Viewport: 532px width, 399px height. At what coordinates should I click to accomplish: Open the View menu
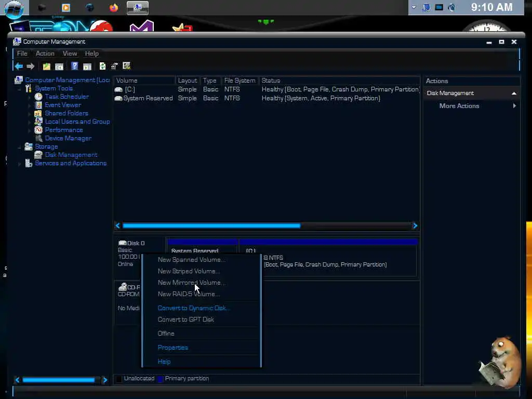point(70,54)
